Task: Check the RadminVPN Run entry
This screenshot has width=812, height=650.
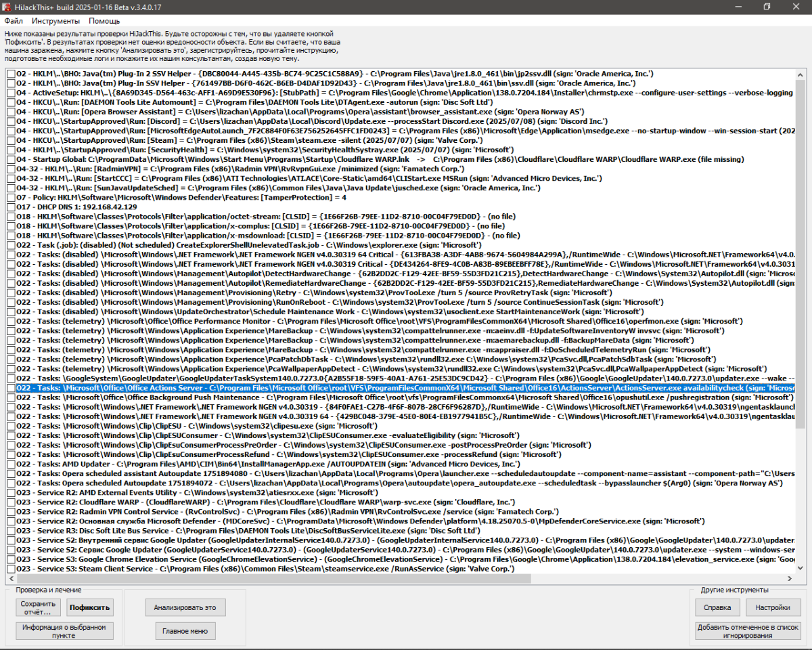Action: (12, 169)
